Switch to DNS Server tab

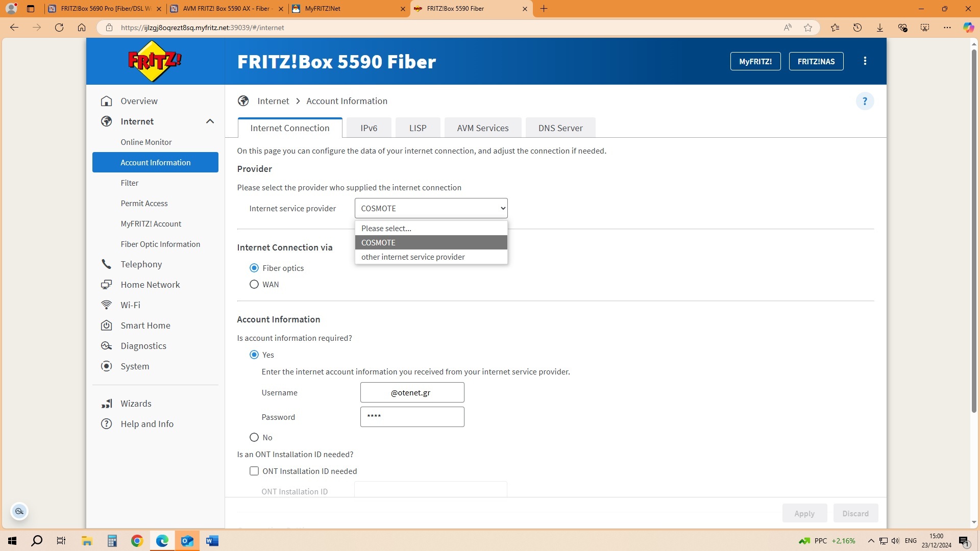560,128
